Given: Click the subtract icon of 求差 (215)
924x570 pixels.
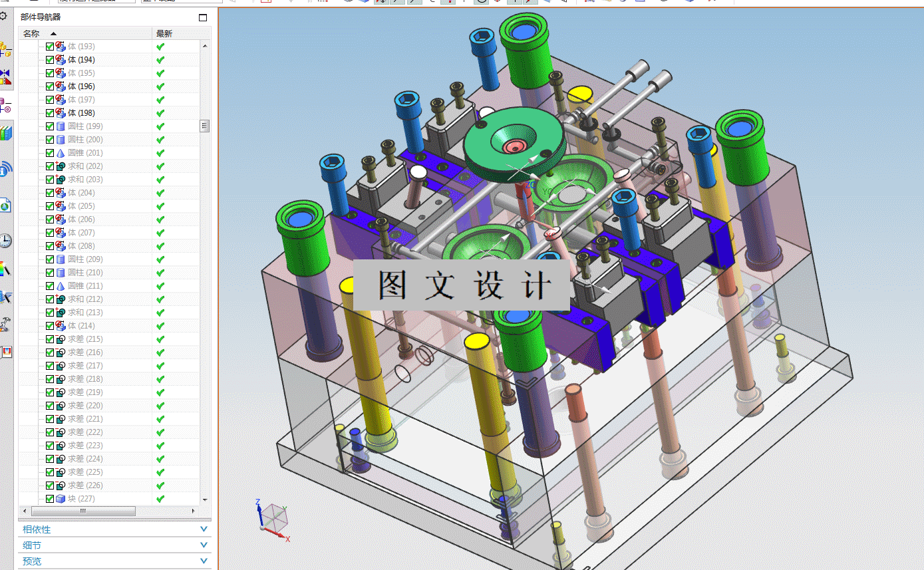Looking at the screenshot, I should 61,339.
